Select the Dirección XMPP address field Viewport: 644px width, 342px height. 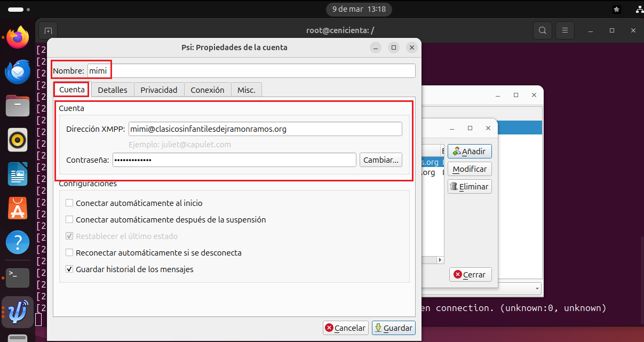click(x=265, y=129)
